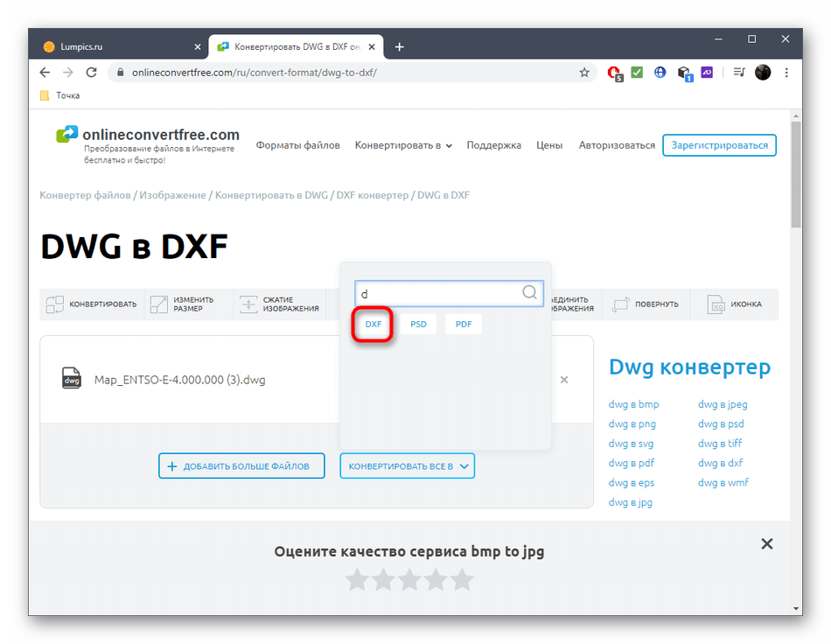Image resolution: width=831 pixels, height=644 pixels.
Task: Expand the Конвертировать в menu
Action: [403, 145]
